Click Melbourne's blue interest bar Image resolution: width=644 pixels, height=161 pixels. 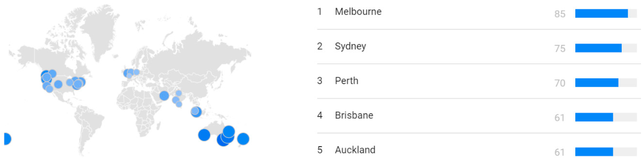(601, 14)
